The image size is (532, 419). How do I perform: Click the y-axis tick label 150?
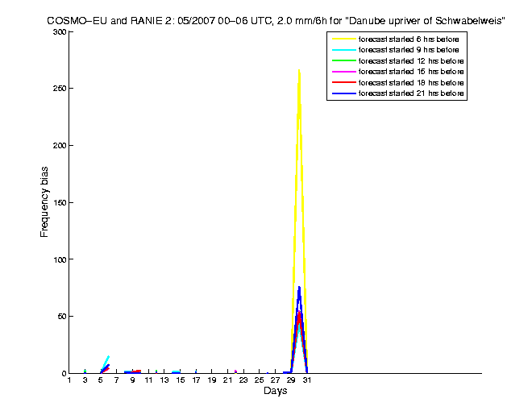60,202
